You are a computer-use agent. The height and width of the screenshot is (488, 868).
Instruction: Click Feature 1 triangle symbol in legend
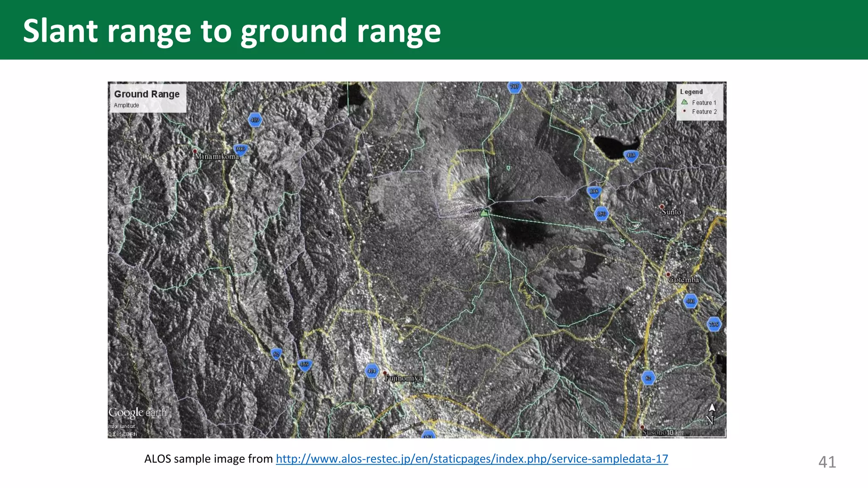click(x=684, y=102)
